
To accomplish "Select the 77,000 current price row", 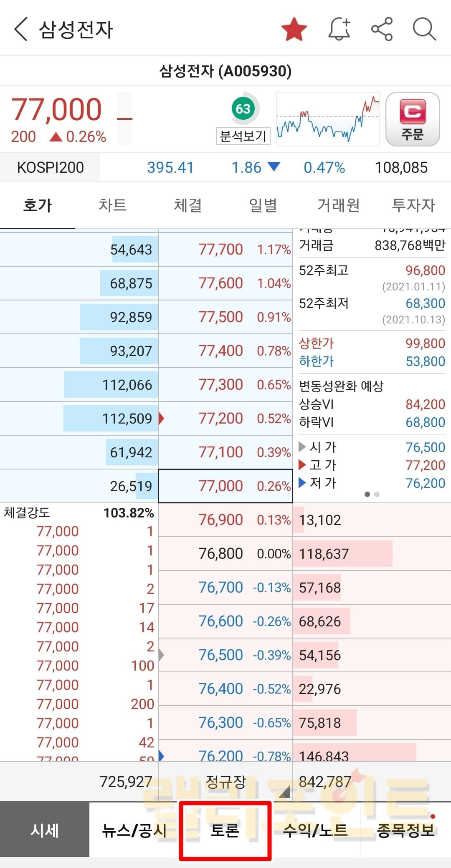I will (x=225, y=486).
